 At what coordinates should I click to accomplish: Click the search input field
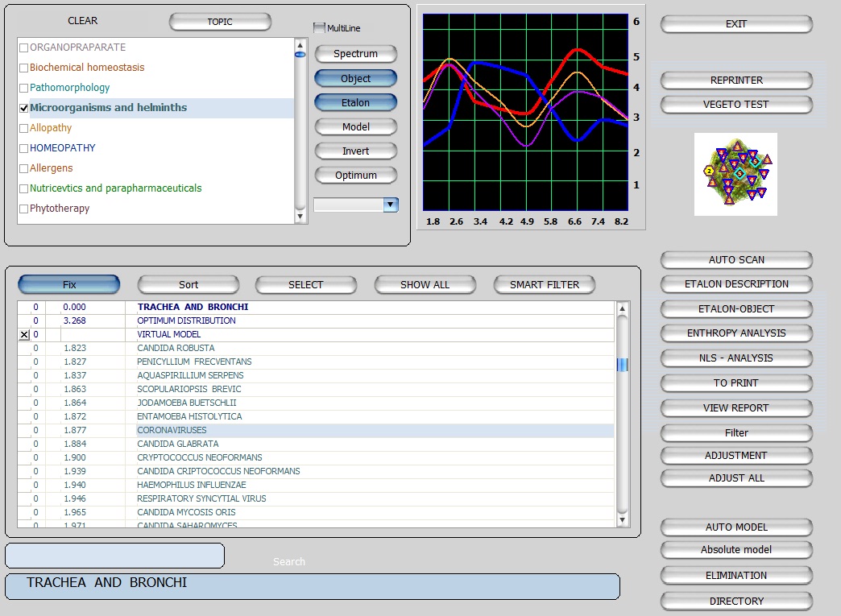tap(114, 556)
